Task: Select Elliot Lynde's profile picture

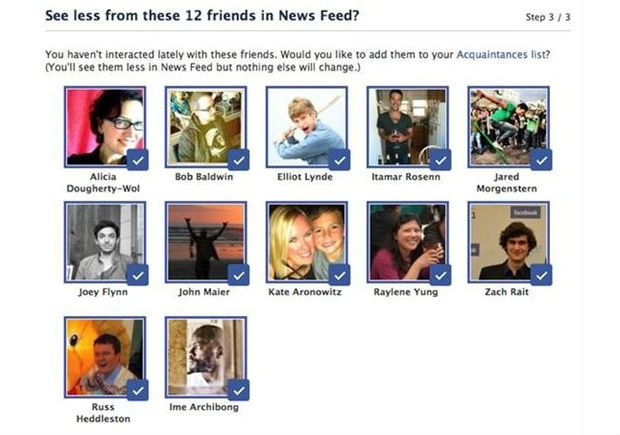Action: pos(306,127)
